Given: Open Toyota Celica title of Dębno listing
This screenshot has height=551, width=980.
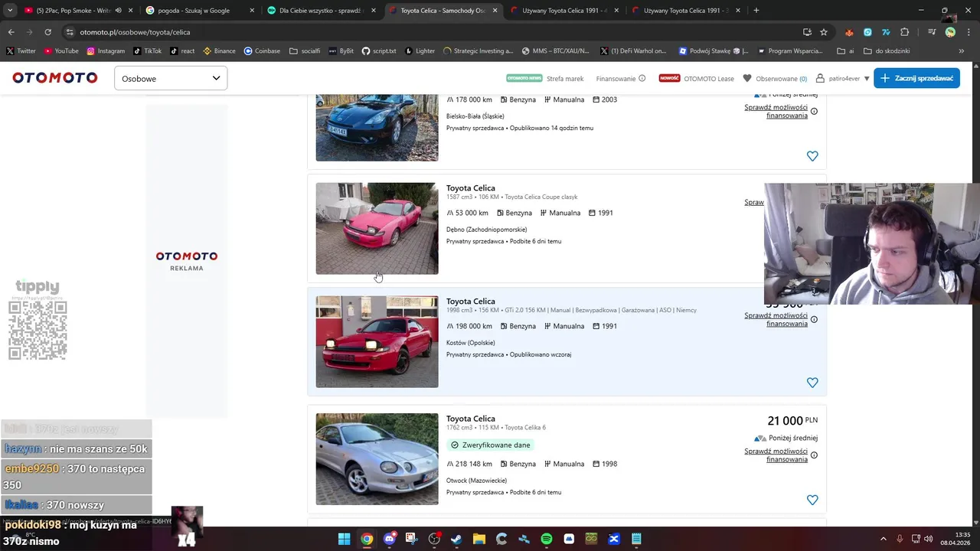Looking at the screenshot, I should click(x=470, y=187).
